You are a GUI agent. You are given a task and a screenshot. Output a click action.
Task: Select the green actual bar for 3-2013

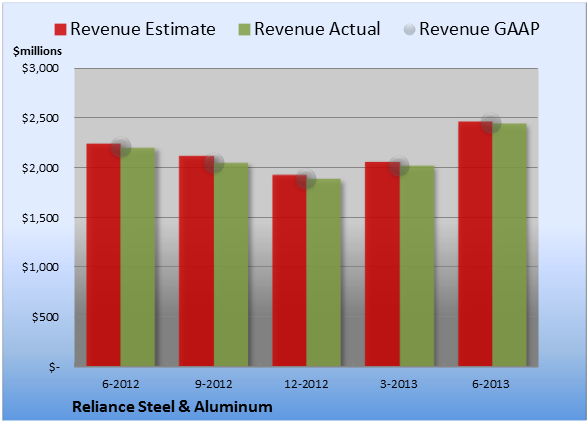point(417,266)
